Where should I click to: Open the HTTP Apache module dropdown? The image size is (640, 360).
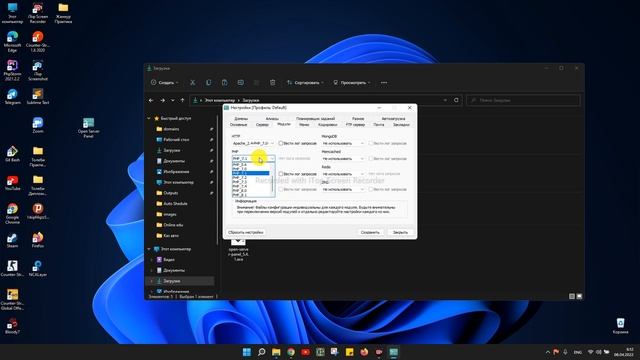pos(253,143)
